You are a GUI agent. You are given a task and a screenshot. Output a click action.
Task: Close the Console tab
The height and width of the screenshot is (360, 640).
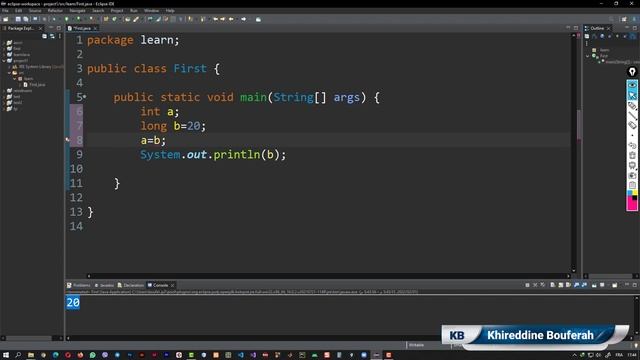click(x=172, y=285)
